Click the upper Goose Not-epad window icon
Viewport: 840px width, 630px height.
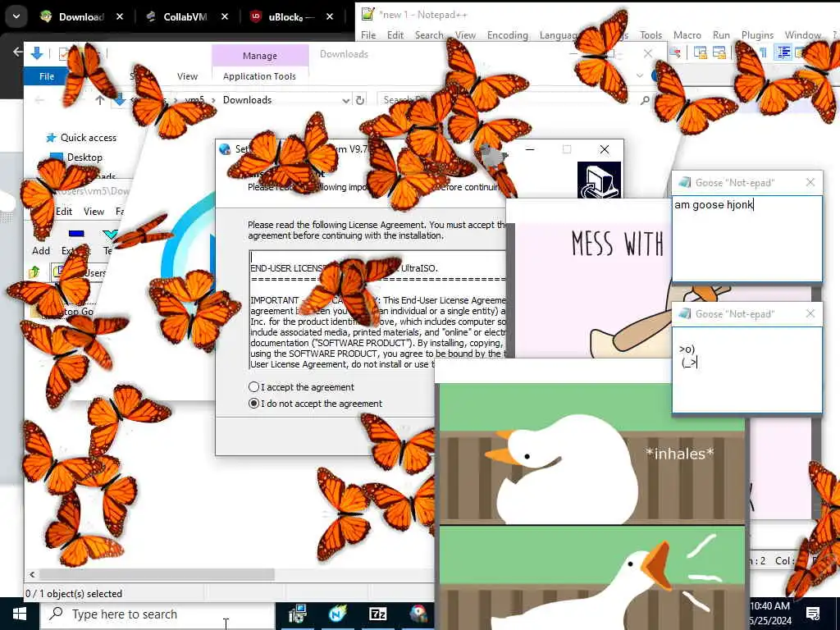click(685, 183)
